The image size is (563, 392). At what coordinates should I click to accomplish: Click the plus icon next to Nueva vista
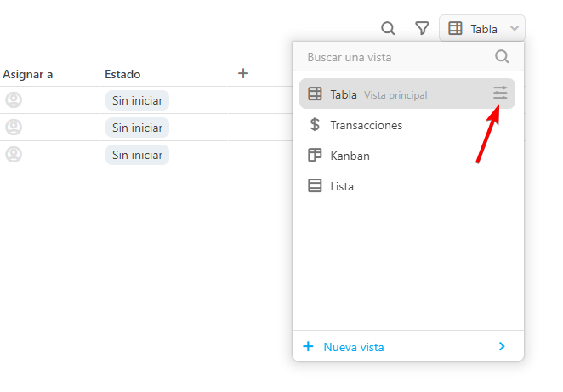pyautogui.click(x=308, y=346)
